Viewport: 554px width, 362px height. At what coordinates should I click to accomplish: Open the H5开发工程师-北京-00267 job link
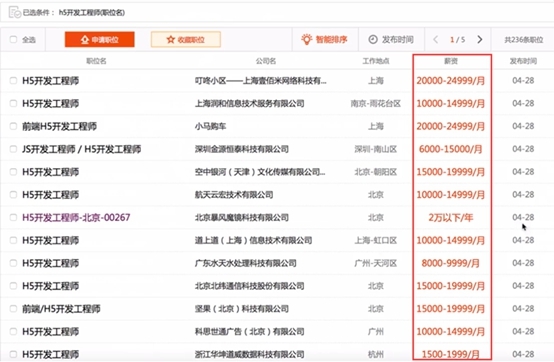coord(76,218)
